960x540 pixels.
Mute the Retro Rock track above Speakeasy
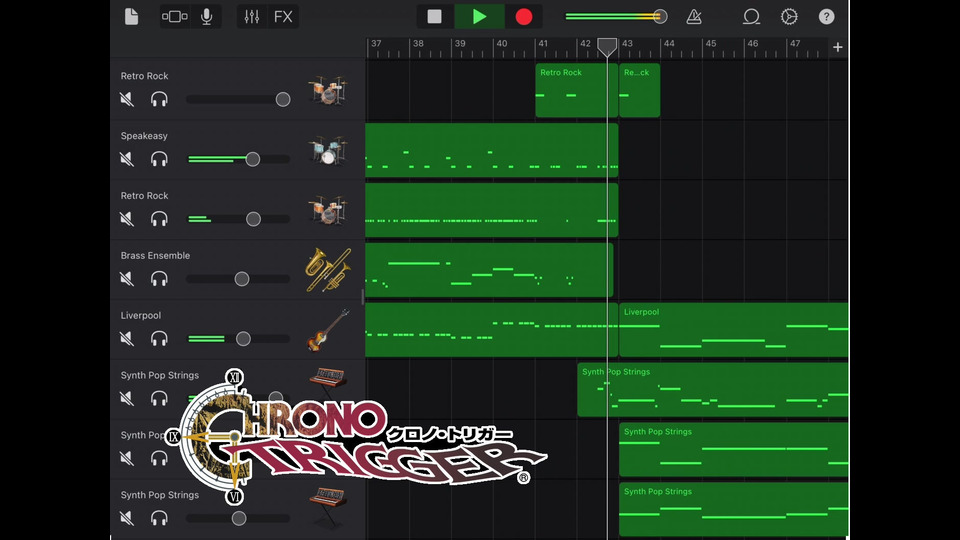[x=127, y=99]
